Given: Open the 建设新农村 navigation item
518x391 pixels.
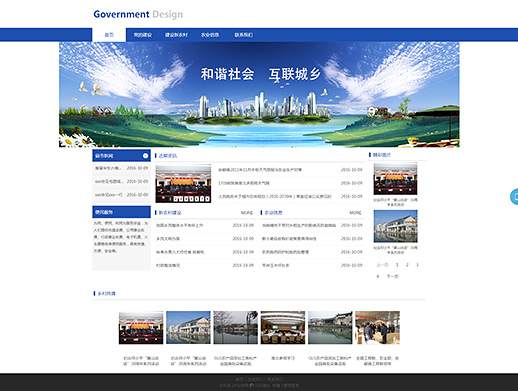Looking at the screenshot, I should [x=176, y=35].
